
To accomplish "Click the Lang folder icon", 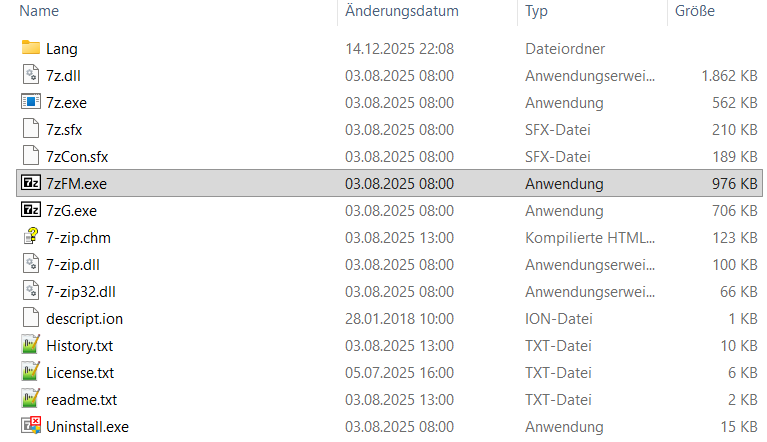I will pyautogui.click(x=30, y=48).
